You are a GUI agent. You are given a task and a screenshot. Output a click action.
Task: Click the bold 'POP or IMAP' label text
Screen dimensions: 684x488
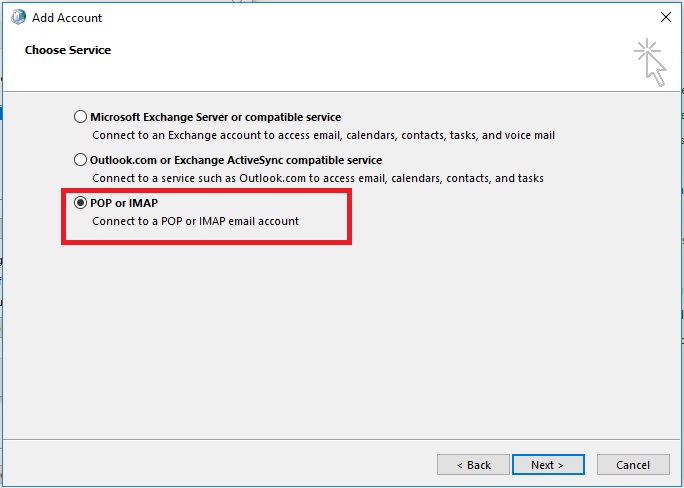click(x=124, y=203)
